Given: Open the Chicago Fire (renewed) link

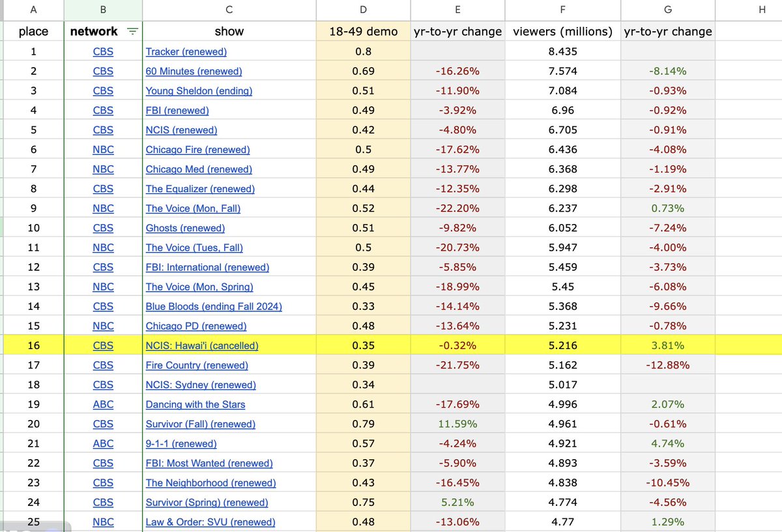Looking at the screenshot, I should [197, 149].
